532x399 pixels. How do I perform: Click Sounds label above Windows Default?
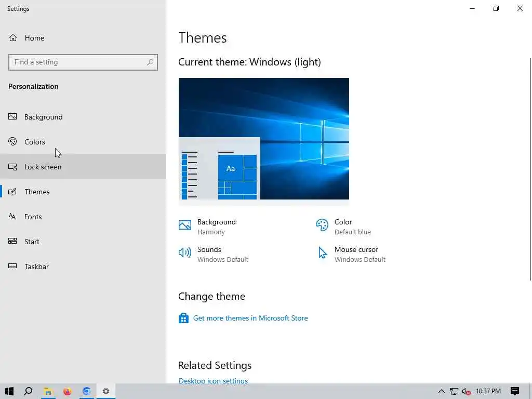click(209, 249)
